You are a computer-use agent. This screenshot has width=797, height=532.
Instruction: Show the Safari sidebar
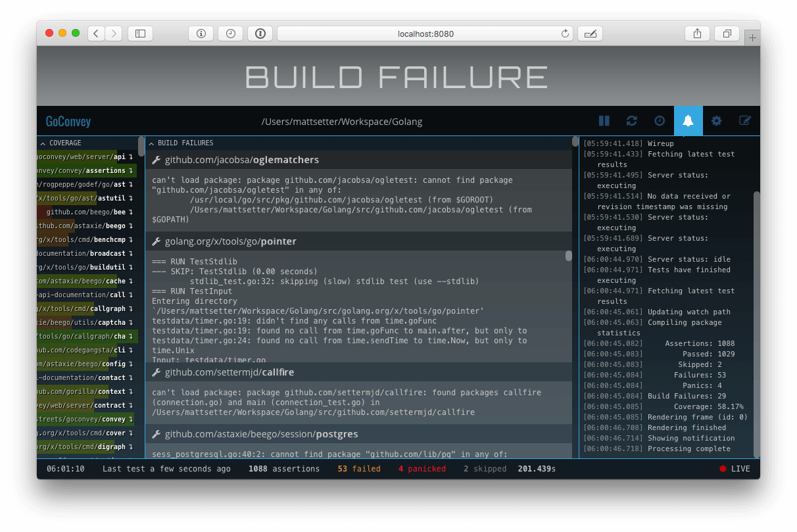(x=140, y=34)
